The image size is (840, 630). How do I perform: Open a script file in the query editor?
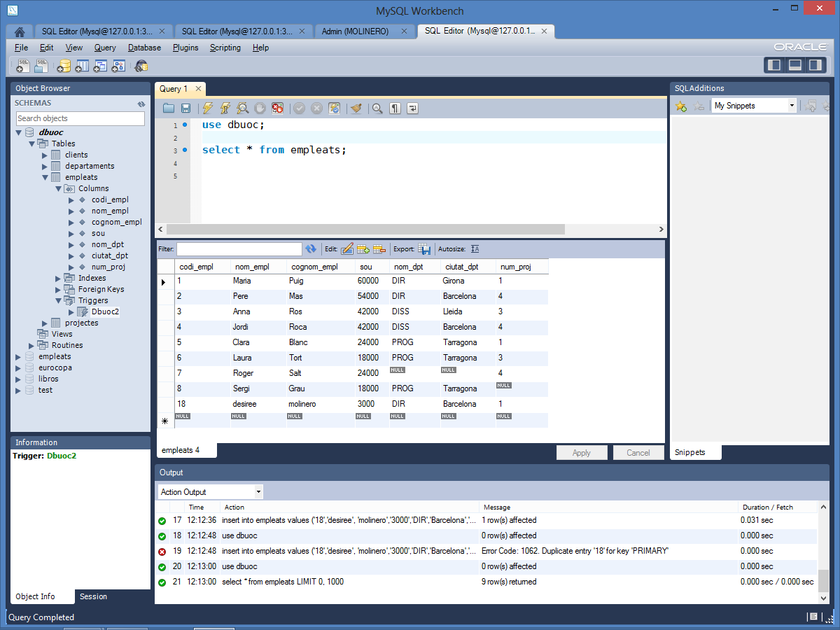[x=169, y=108]
